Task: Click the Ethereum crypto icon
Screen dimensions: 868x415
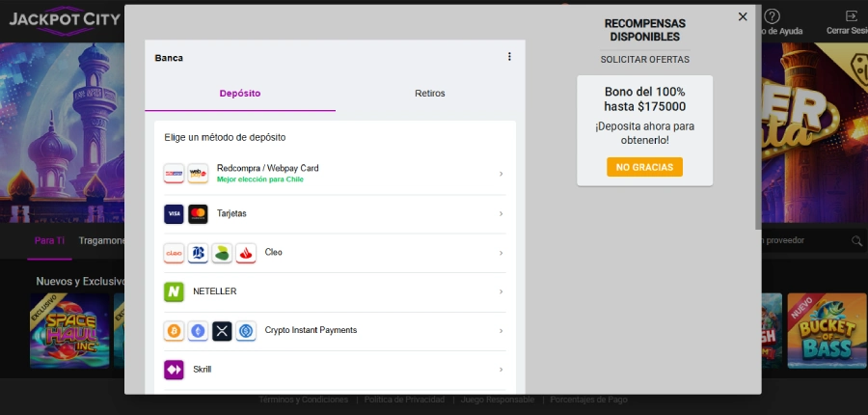Action: coord(198,331)
